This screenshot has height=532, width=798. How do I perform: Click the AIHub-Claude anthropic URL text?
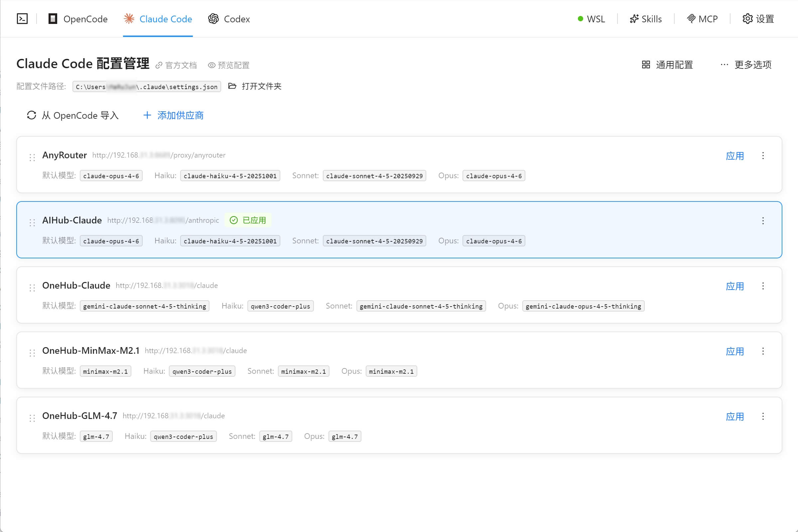tap(163, 220)
